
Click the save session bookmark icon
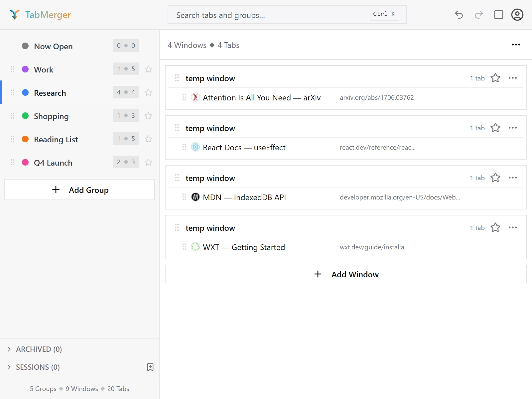click(150, 367)
